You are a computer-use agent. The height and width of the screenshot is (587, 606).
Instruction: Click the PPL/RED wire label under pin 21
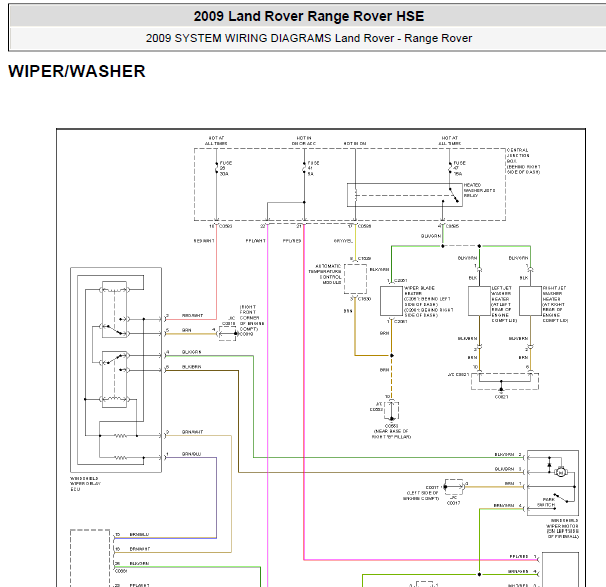click(292, 241)
